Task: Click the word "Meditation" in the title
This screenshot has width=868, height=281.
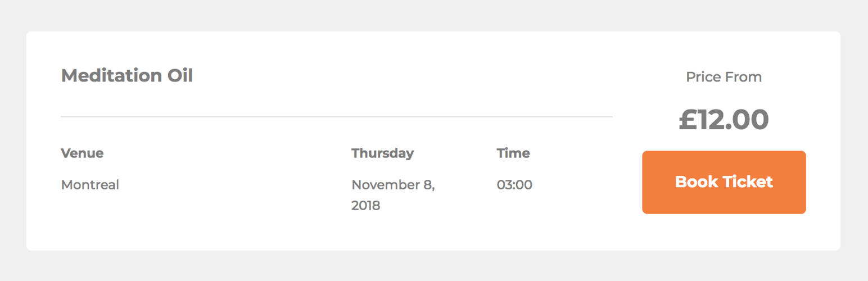Action: coord(111,75)
